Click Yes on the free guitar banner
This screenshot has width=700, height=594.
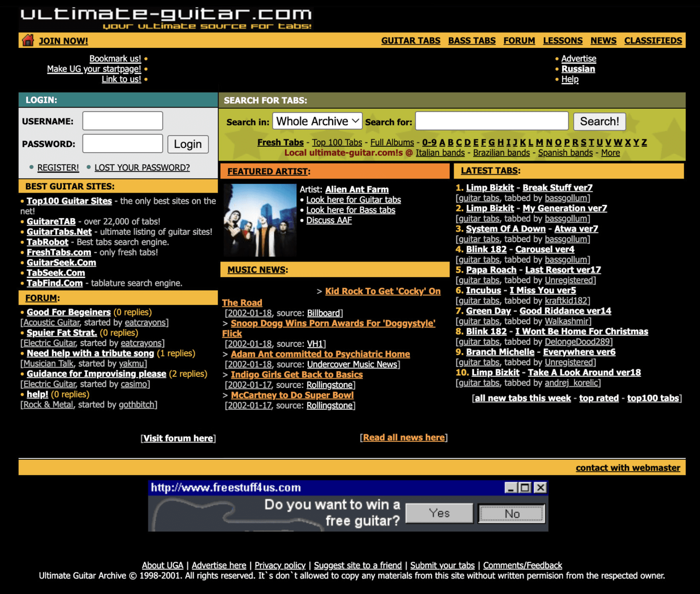[439, 513]
